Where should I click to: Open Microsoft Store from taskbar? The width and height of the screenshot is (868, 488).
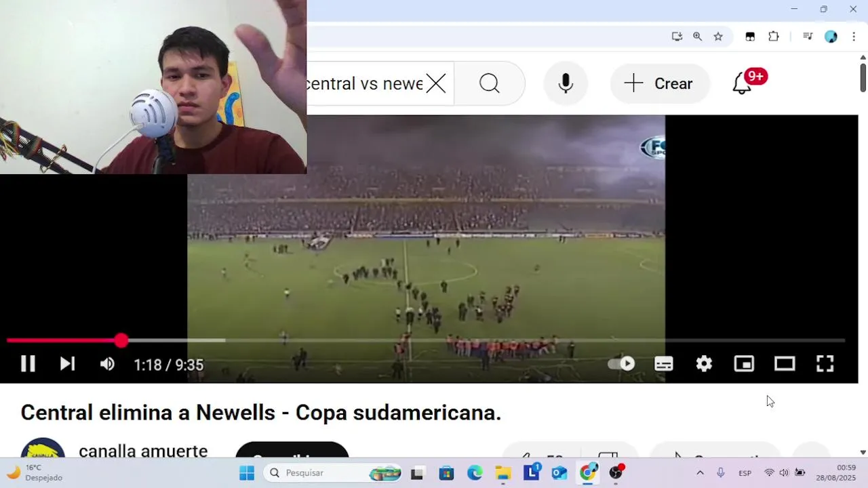click(446, 473)
